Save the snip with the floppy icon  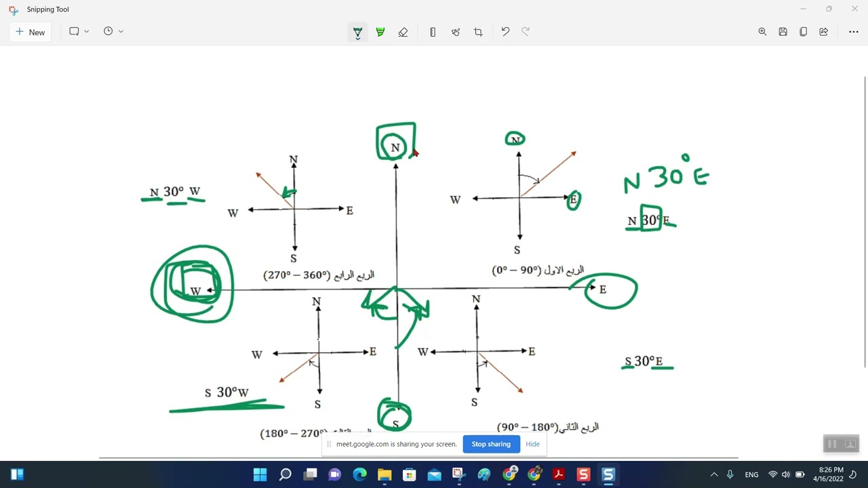pyautogui.click(x=783, y=32)
